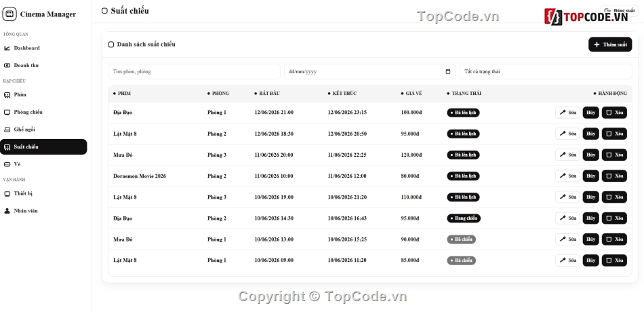The width and height of the screenshot is (644, 312).
Task: Go to Phim section in sidebar
Action: tap(43, 94)
